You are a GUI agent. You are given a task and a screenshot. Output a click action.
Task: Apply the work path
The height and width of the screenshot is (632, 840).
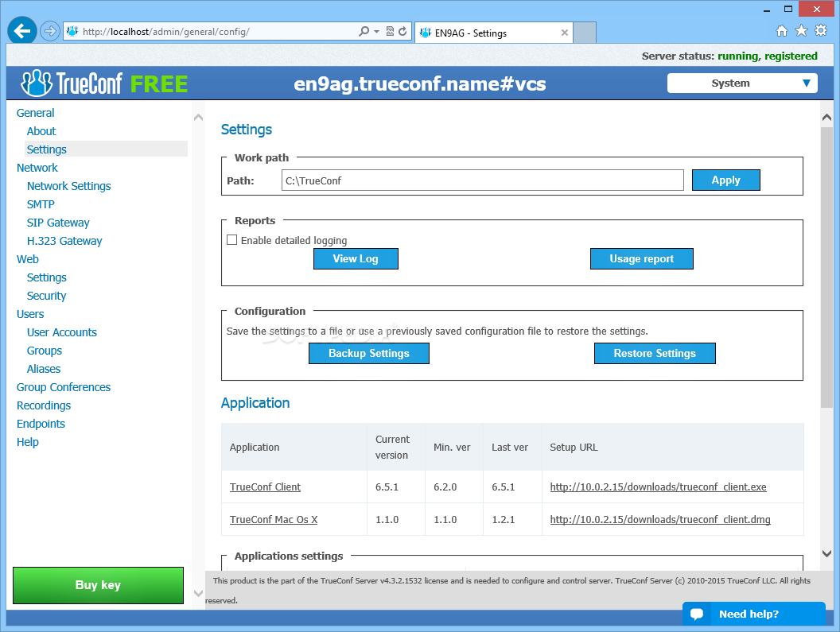pos(726,180)
